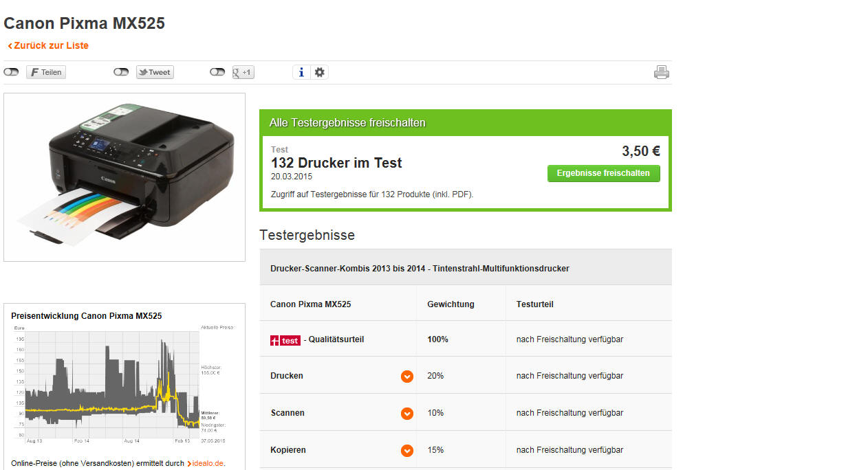
Task: Enable the Google Plus sharing toggle
Action: click(x=217, y=72)
